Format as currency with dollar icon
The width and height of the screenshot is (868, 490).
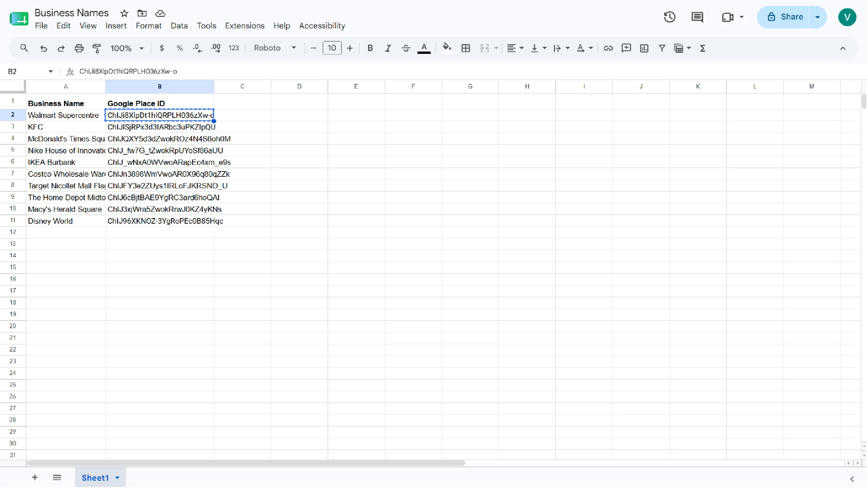pos(162,48)
